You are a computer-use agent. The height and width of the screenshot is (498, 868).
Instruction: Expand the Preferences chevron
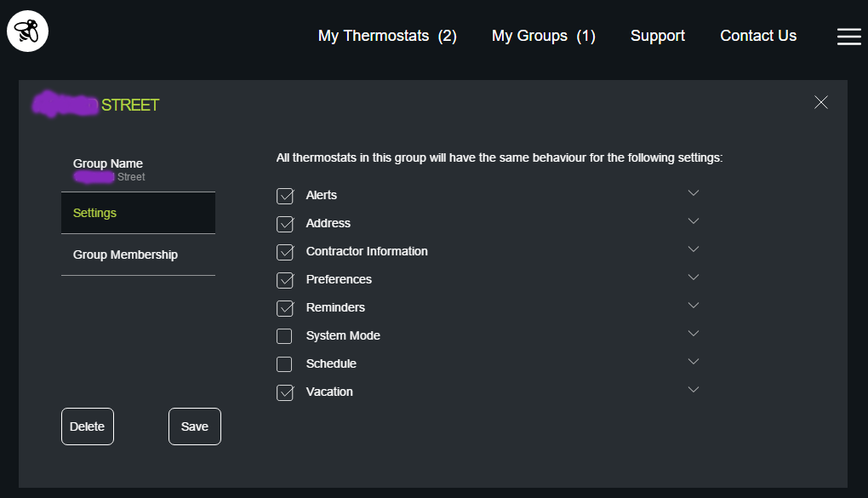tap(694, 278)
